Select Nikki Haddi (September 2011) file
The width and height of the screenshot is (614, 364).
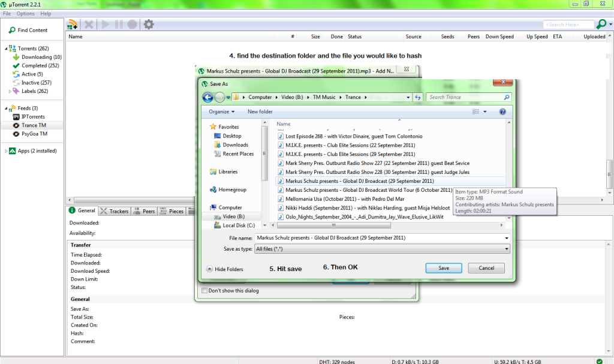[x=363, y=208]
